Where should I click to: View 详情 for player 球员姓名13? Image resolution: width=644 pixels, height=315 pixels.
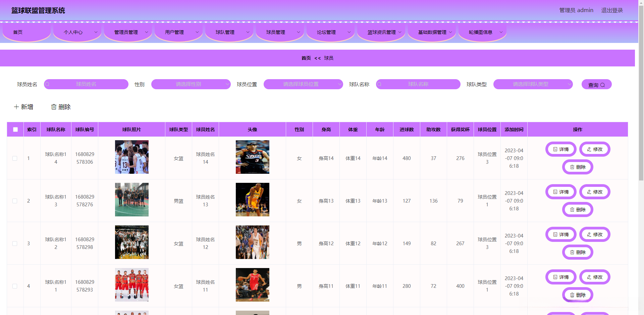[x=561, y=192]
